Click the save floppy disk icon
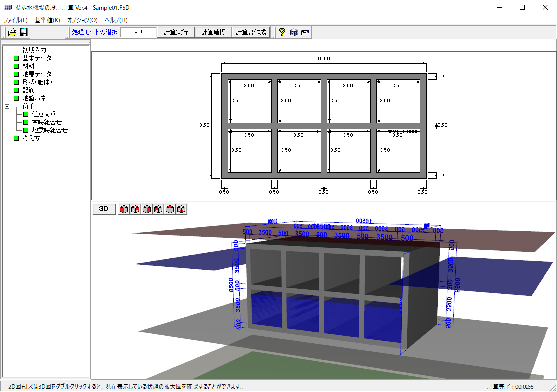 (24, 32)
